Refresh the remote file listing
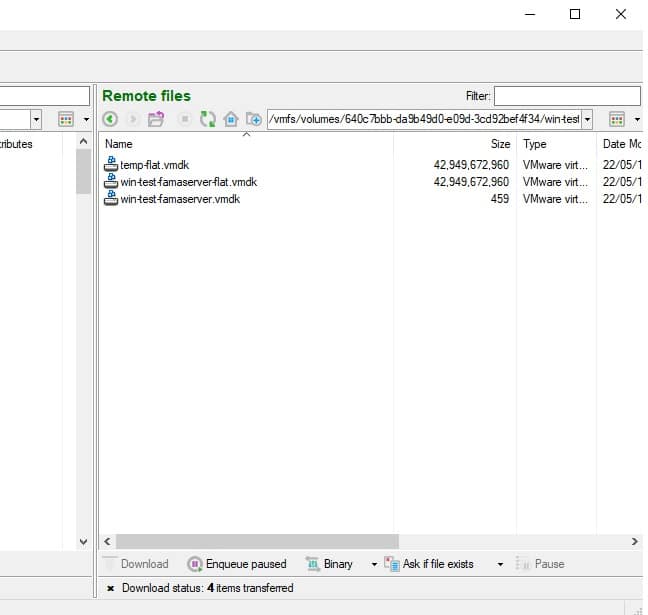This screenshot has height=615, width=648. [x=207, y=119]
